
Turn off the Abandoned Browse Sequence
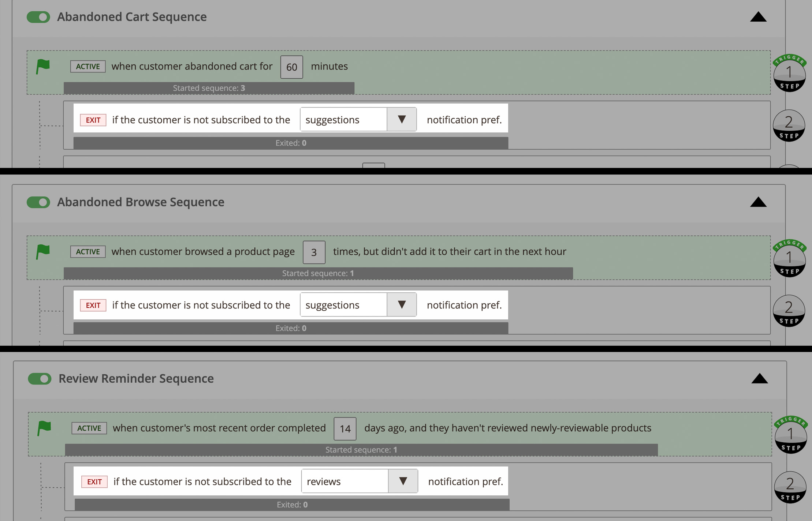[x=38, y=202]
